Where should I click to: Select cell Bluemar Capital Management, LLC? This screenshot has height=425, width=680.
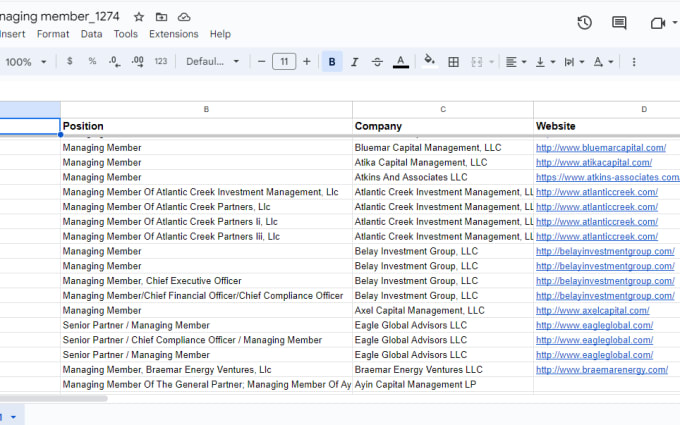tap(443, 148)
